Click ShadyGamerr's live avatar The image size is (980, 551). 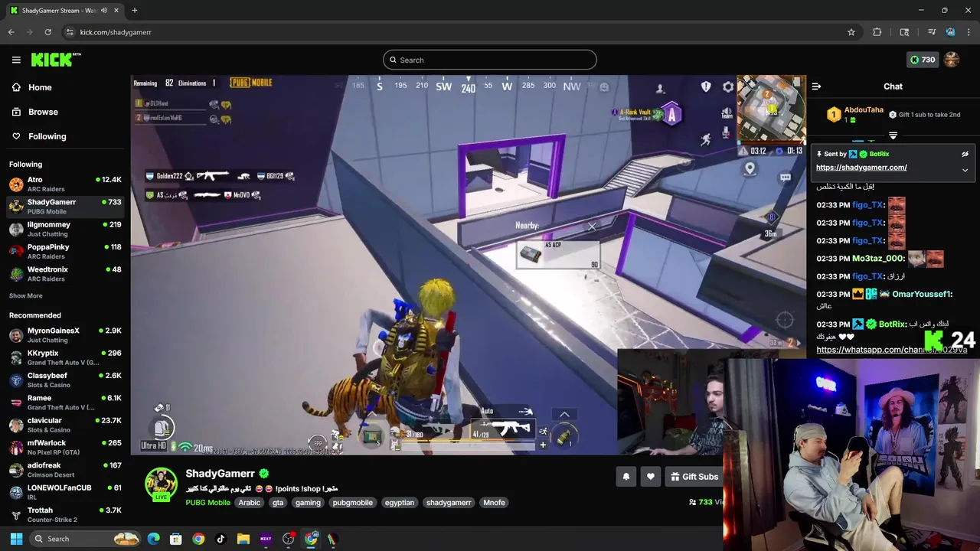point(162,484)
